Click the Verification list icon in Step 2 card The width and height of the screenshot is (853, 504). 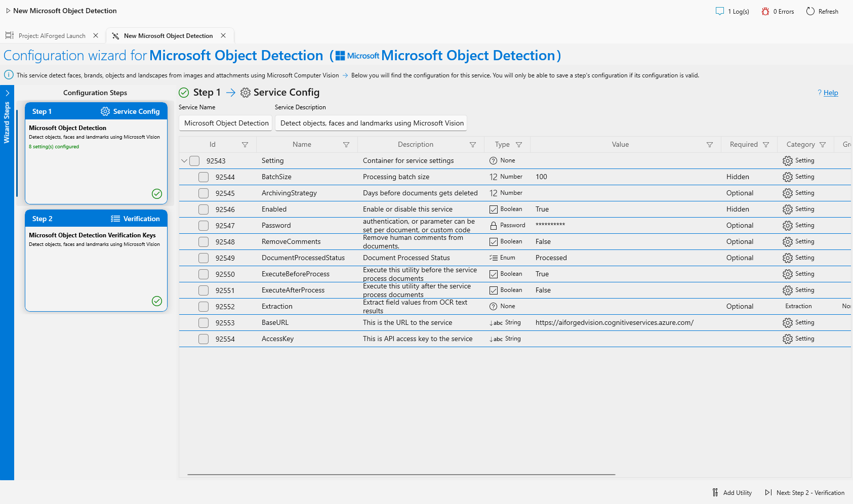tap(115, 219)
